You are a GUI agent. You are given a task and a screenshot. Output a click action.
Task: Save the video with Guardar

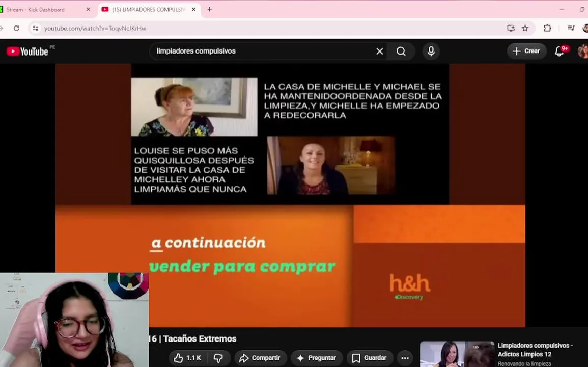click(x=370, y=358)
